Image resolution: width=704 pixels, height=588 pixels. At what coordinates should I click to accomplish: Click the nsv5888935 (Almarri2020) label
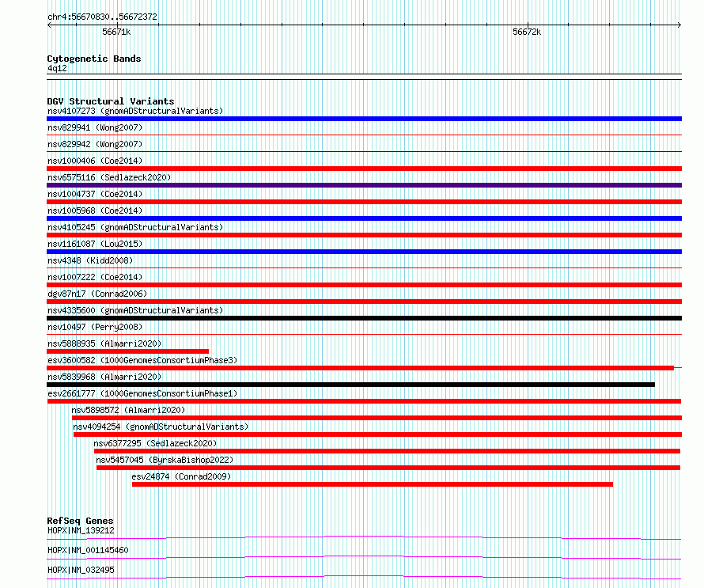click(104, 343)
